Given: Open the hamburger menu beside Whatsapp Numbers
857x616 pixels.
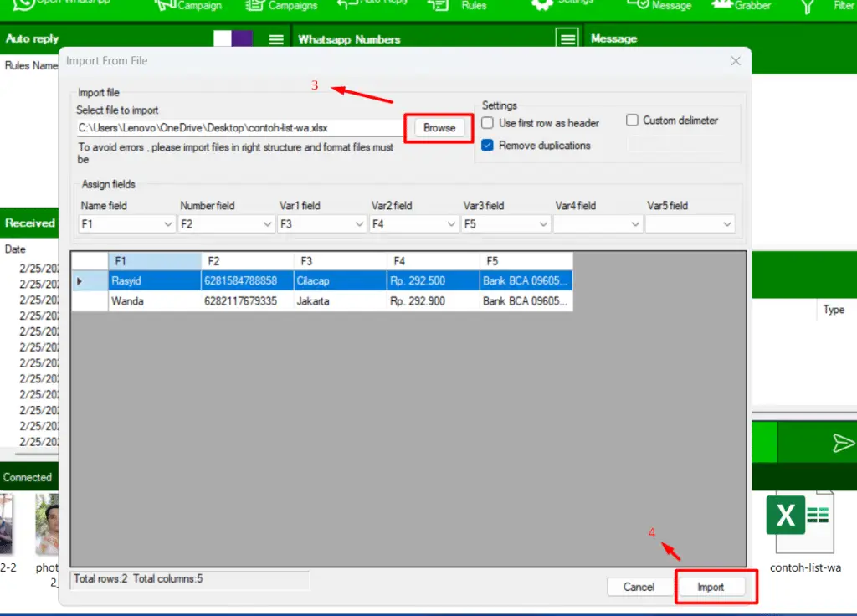Looking at the screenshot, I should 566,38.
